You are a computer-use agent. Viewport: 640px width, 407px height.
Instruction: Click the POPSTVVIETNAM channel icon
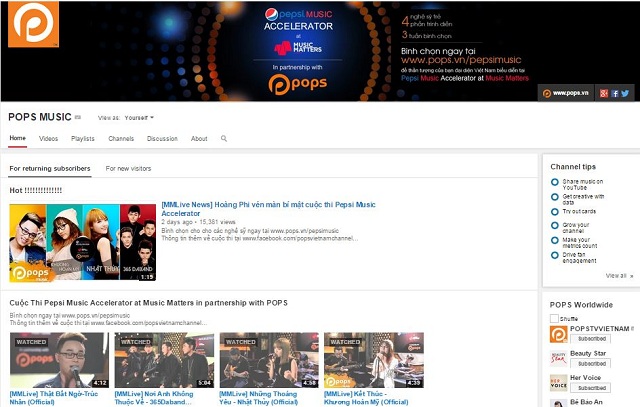tap(558, 334)
